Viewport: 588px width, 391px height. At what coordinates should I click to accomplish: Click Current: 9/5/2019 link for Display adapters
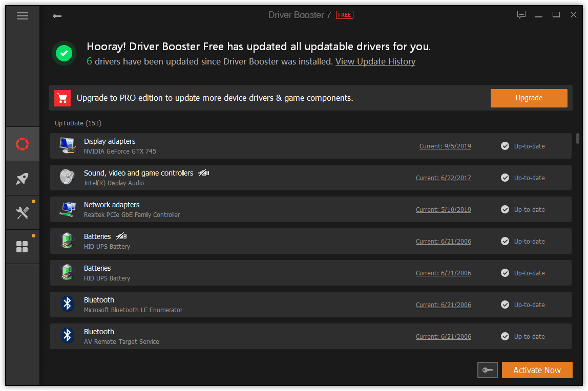[445, 146]
